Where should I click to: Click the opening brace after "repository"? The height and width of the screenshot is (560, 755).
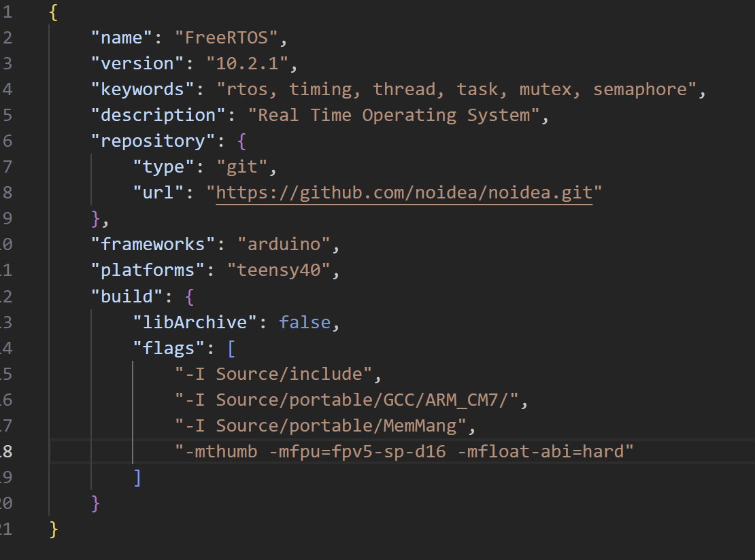[x=241, y=141]
